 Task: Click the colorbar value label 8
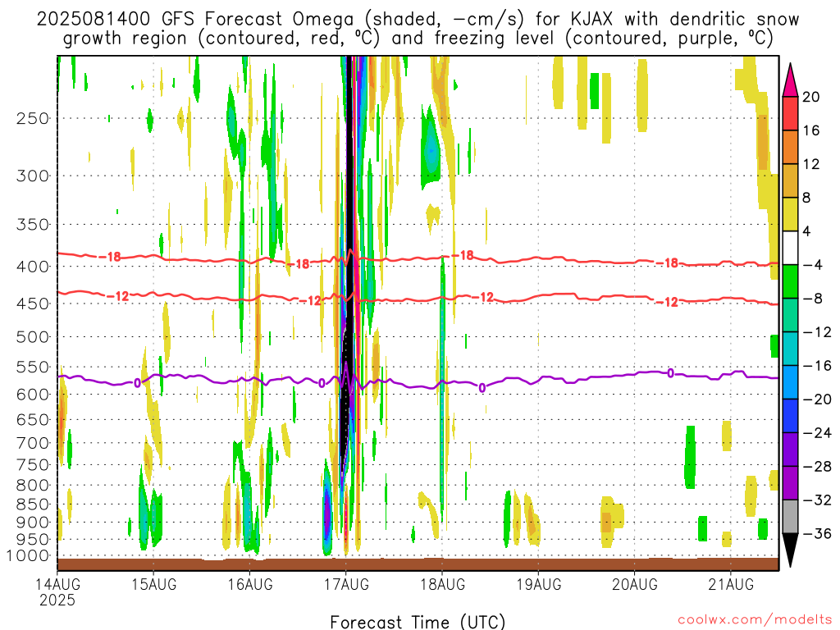807,199
